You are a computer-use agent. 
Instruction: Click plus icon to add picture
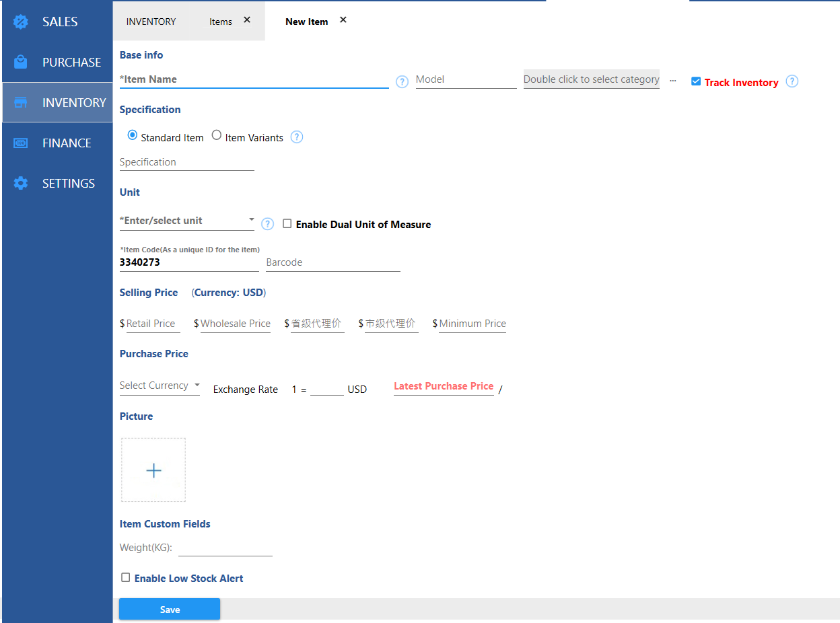[153, 470]
